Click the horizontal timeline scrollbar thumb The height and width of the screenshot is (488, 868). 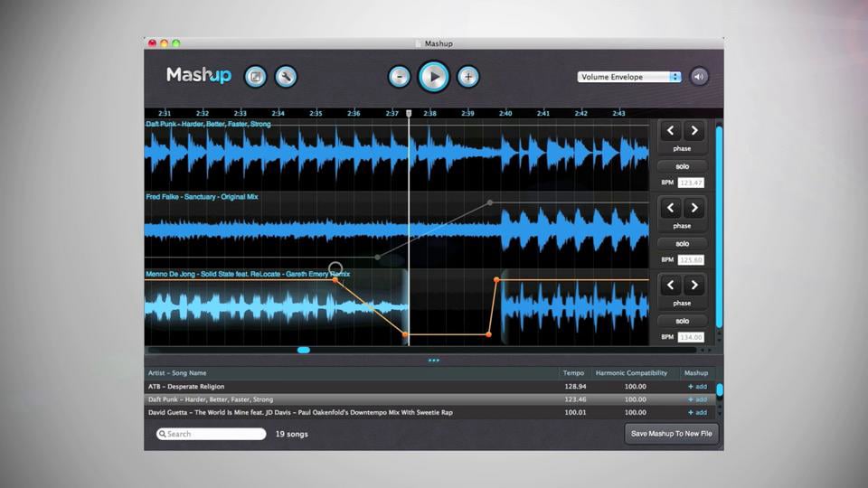pos(304,350)
